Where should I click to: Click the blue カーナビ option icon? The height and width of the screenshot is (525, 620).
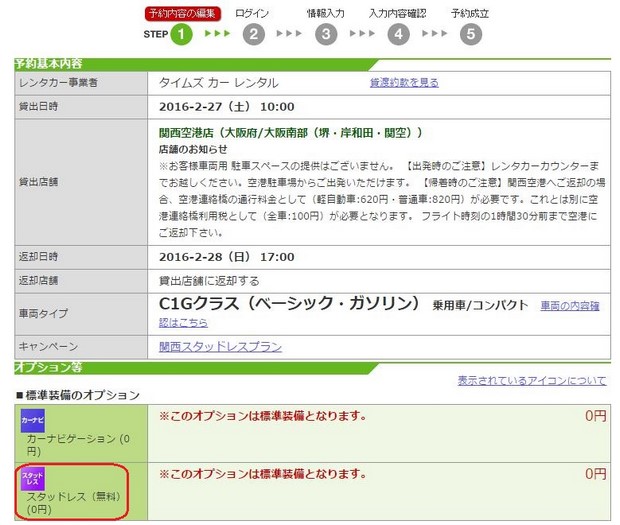point(33,421)
